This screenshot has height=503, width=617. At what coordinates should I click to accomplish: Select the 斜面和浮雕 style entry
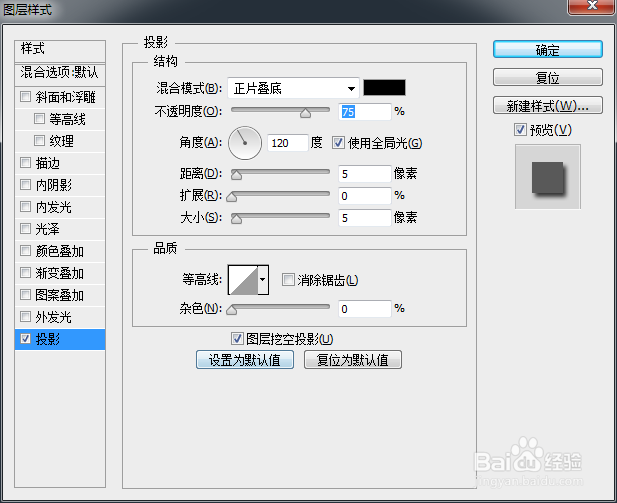pyautogui.click(x=60, y=97)
